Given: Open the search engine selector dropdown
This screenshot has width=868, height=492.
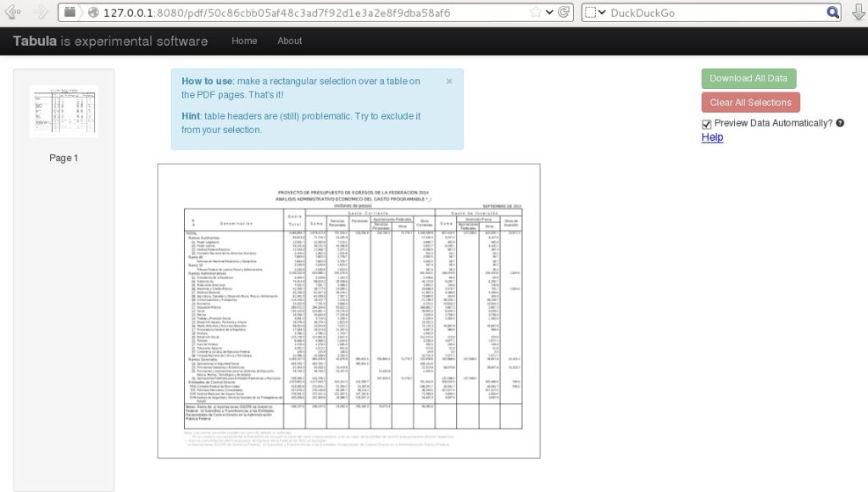Looking at the screenshot, I should tap(596, 13).
